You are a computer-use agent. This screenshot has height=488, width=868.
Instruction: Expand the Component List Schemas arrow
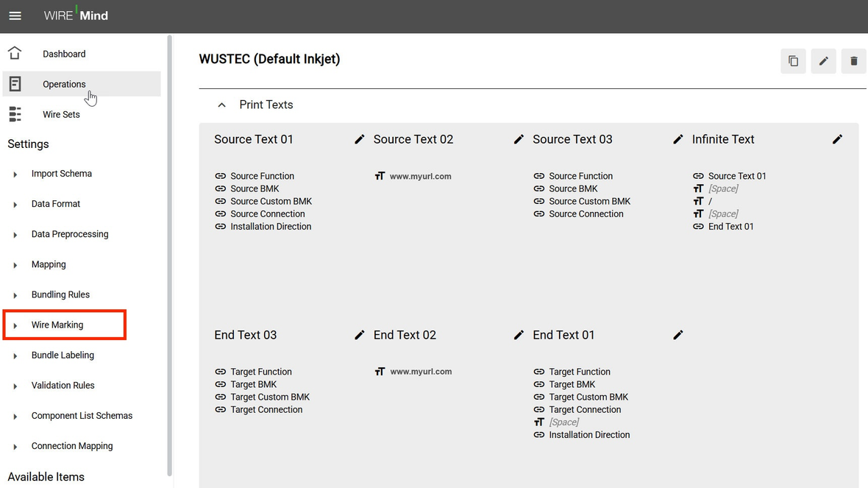coord(15,416)
